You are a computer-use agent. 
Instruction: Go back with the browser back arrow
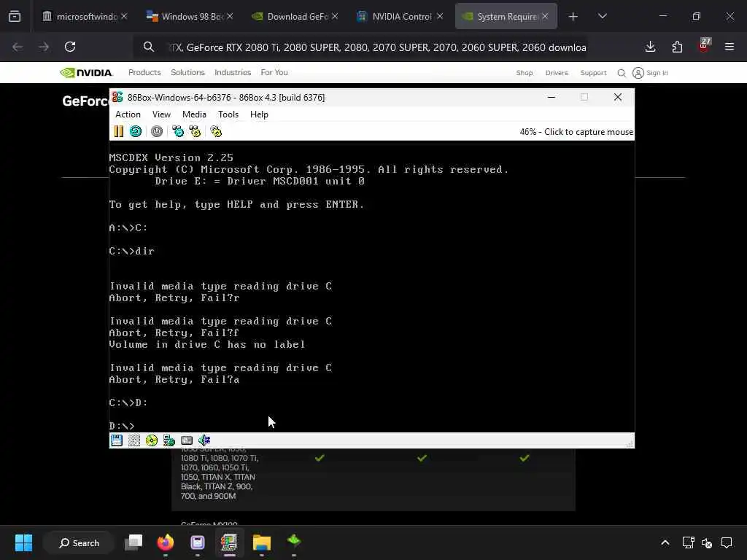tap(18, 47)
